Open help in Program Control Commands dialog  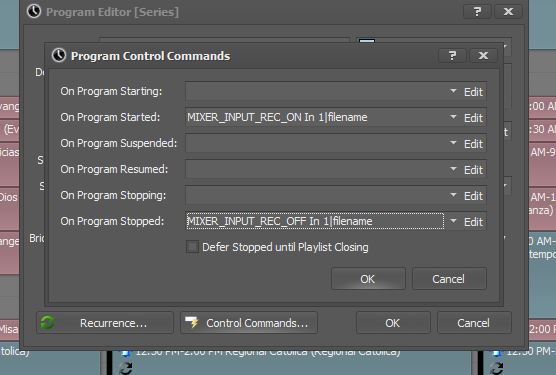point(452,56)
